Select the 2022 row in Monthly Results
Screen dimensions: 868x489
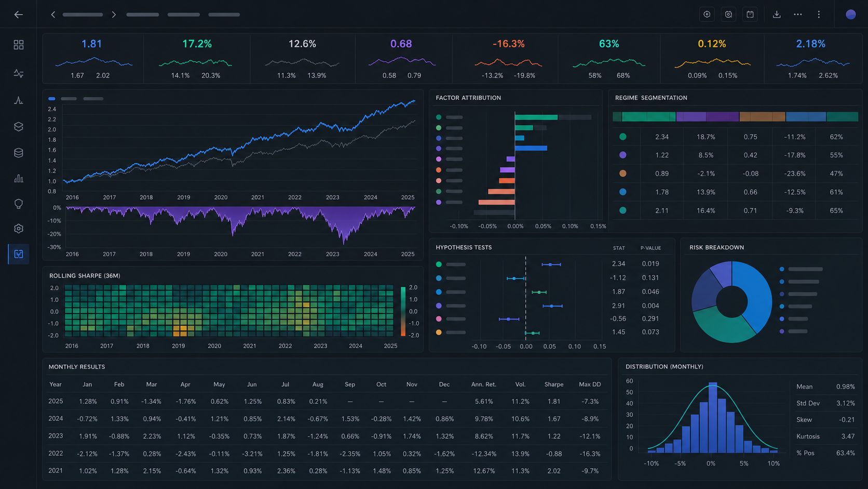coord(327,454)
